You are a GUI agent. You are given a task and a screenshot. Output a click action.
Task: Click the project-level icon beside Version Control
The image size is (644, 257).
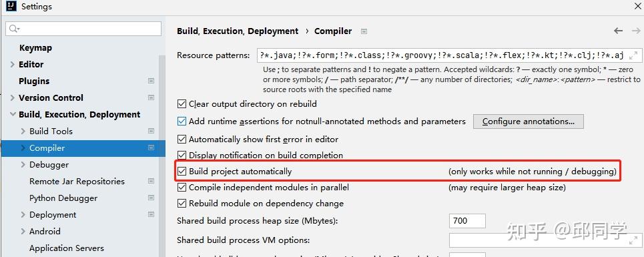click(x=151, y=97)
